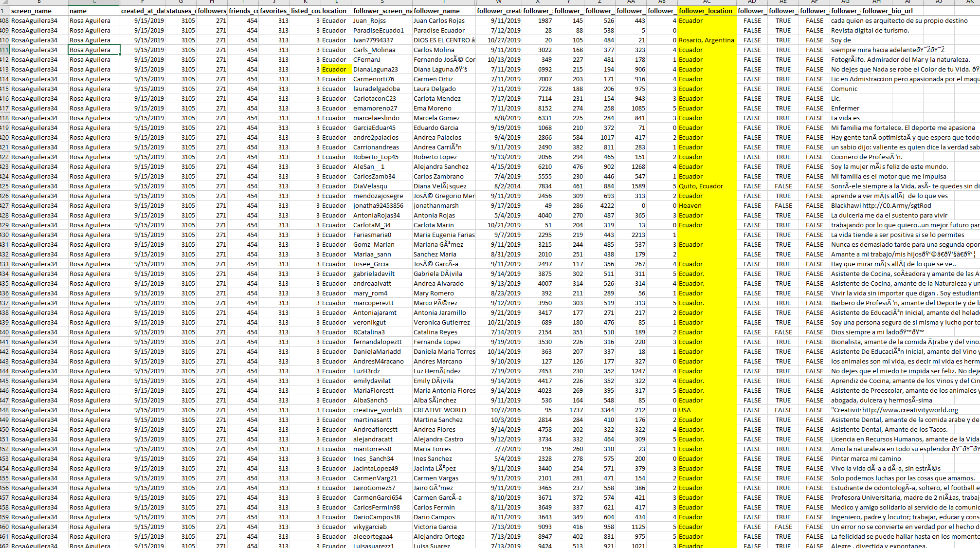Click the follower location 'Heaven'

[x=707, y=205]
